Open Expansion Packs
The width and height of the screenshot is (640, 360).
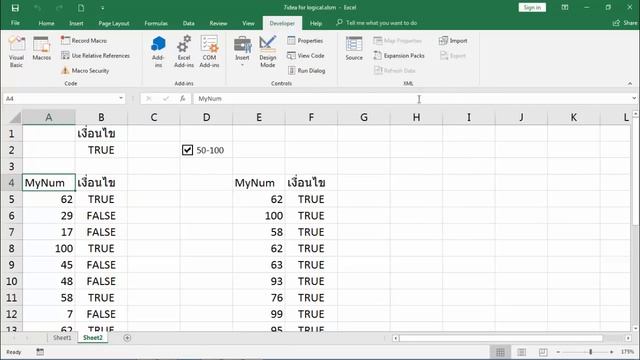click(399, 56)
